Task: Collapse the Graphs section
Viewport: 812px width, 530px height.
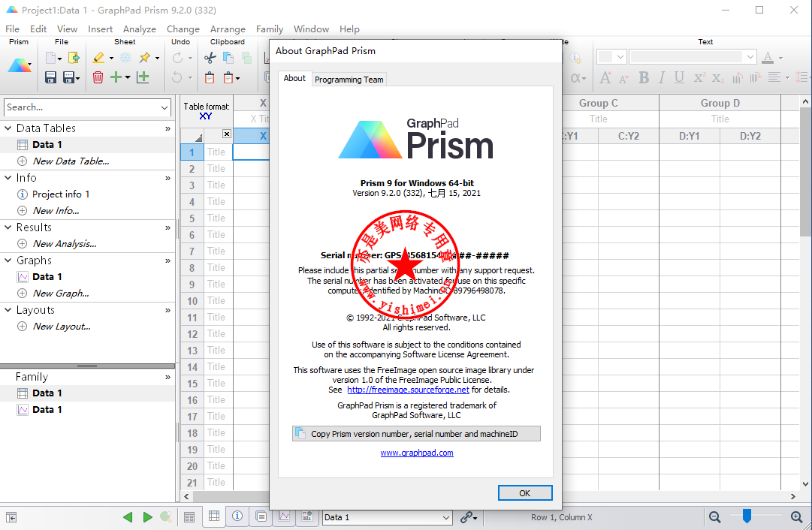Action: point(8,260)
